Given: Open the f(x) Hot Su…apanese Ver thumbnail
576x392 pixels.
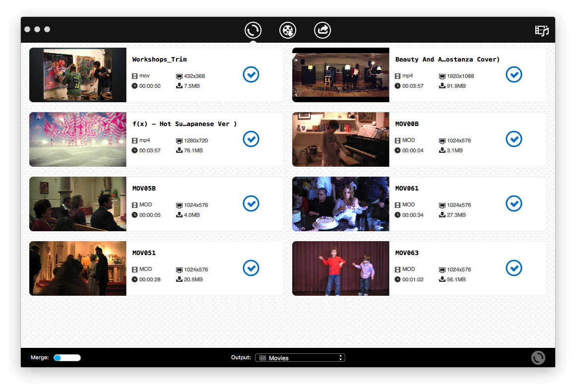Looking at the screenshot, I should coord(78,139).
